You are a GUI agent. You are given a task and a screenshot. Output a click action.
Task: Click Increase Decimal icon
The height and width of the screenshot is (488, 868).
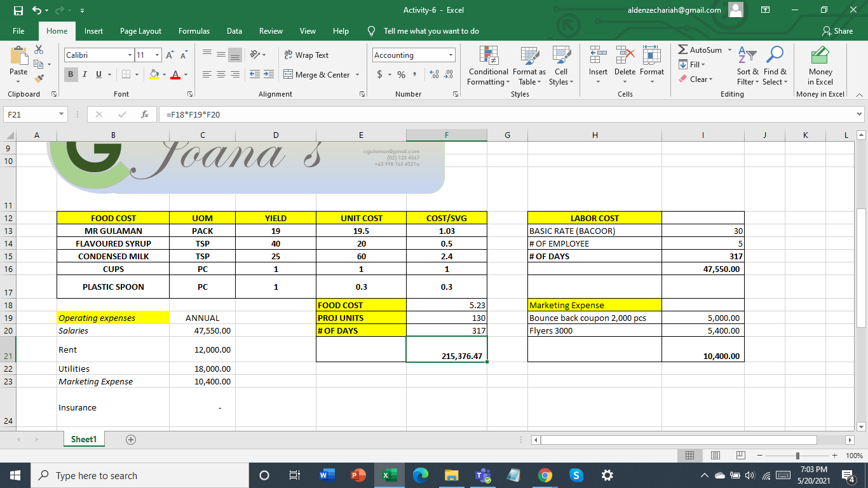click(x=433, y=75)
